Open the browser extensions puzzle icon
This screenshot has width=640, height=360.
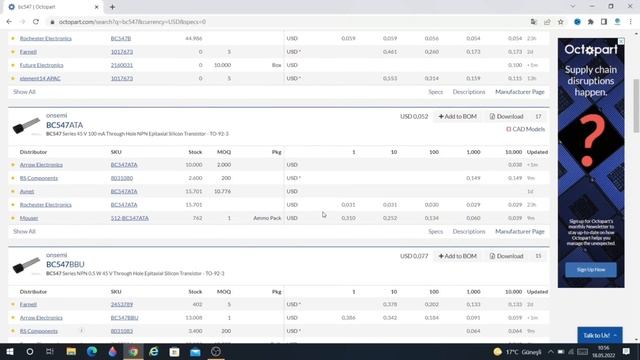pos(591,22)
